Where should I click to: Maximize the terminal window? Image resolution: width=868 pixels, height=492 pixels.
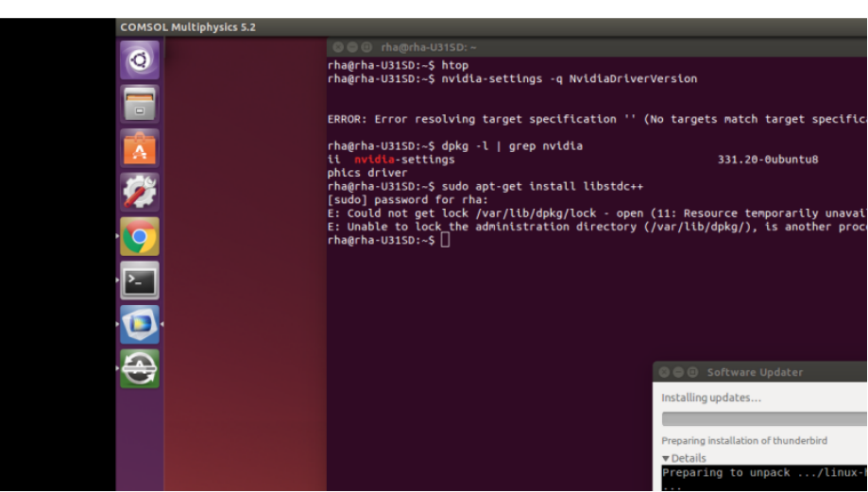coord(366,47)
